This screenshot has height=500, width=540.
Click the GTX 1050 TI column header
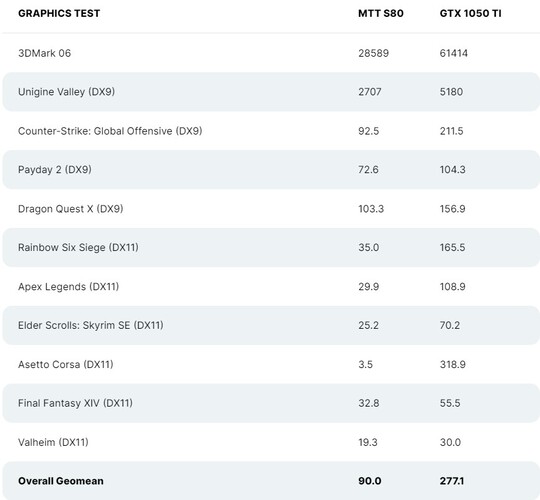(x=470, y=13)
